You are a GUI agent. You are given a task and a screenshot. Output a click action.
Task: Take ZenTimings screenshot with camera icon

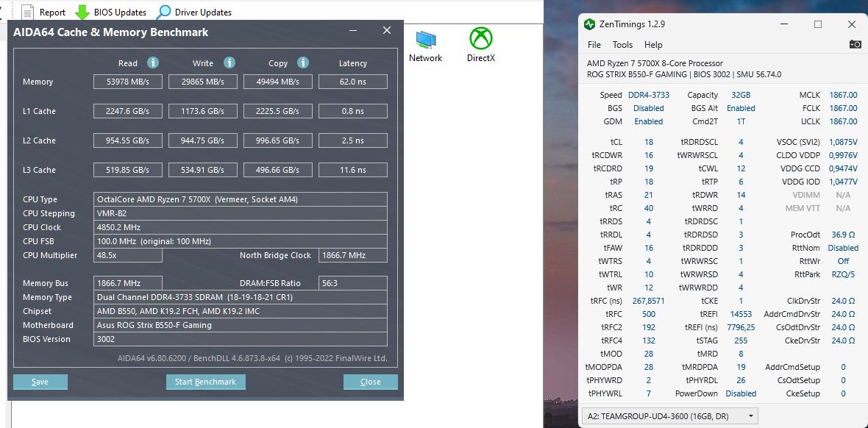coord(855,44)
